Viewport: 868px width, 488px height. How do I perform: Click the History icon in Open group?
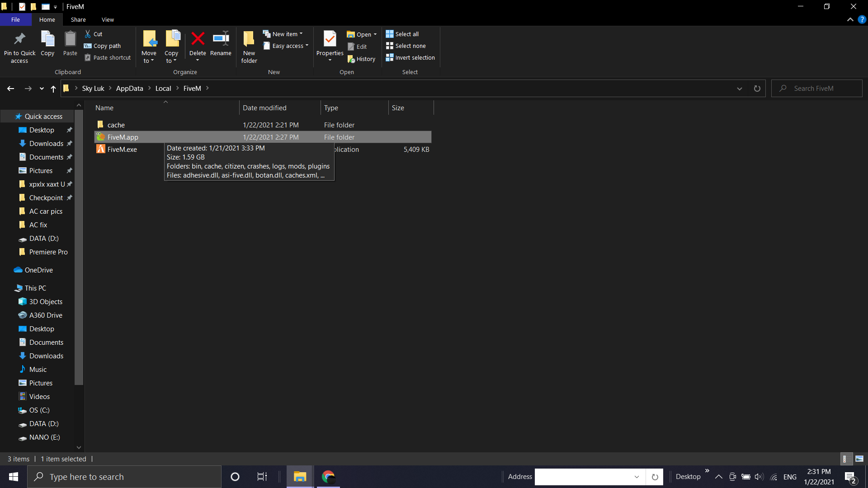click(351, 59)
